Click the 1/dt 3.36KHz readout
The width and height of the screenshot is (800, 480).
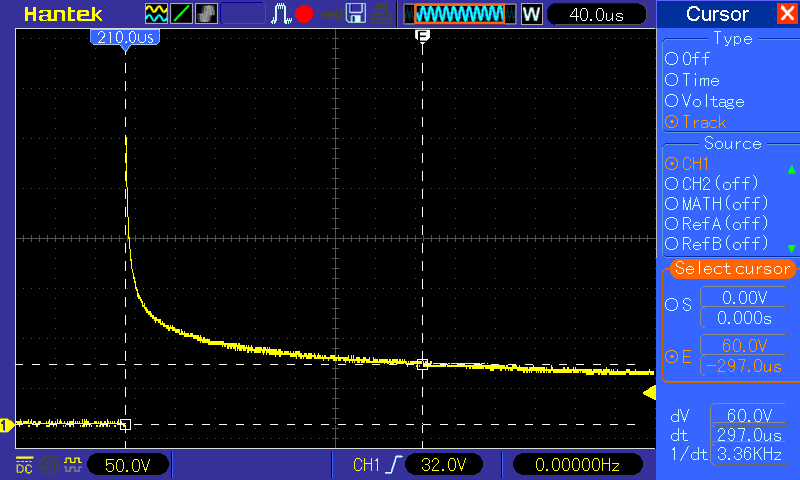click(x=749, y=454)
